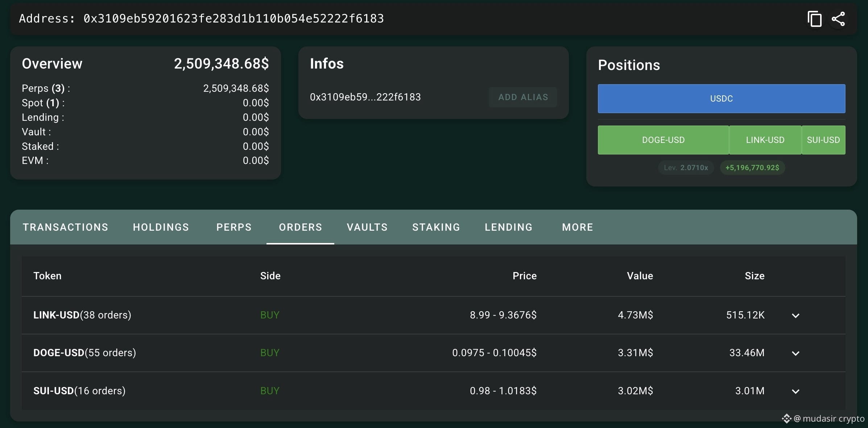Click the Size column header
The height and width of the screenshot is (428, 868).
(x=755, y=276)
